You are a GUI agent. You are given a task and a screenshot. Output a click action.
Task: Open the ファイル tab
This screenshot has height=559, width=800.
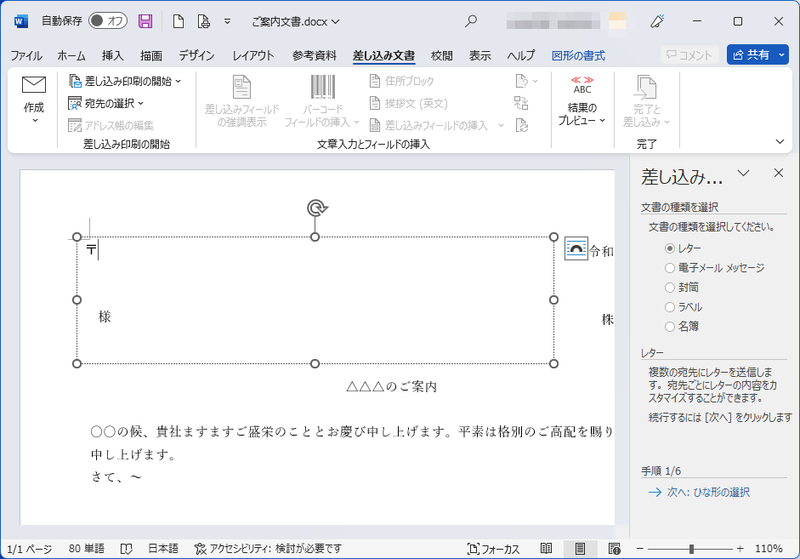click(26, 55)
